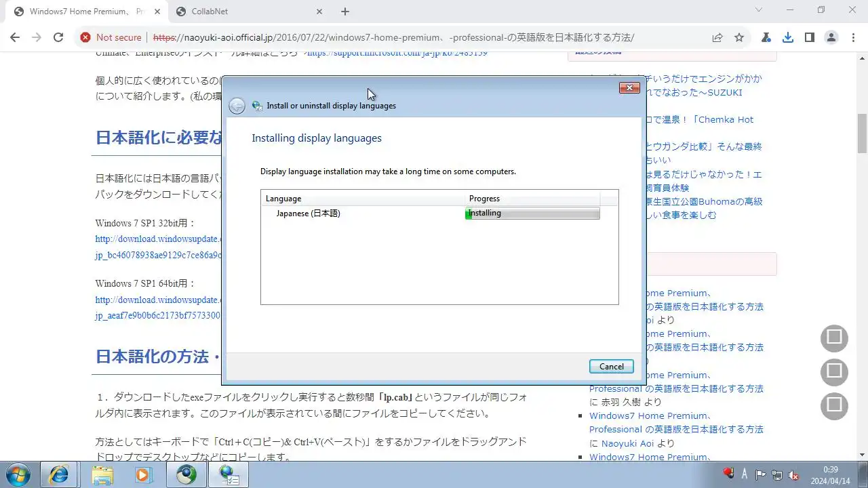Bookmark this page with the star icon
Screen dimensions: 868x488
click(739, 38)
